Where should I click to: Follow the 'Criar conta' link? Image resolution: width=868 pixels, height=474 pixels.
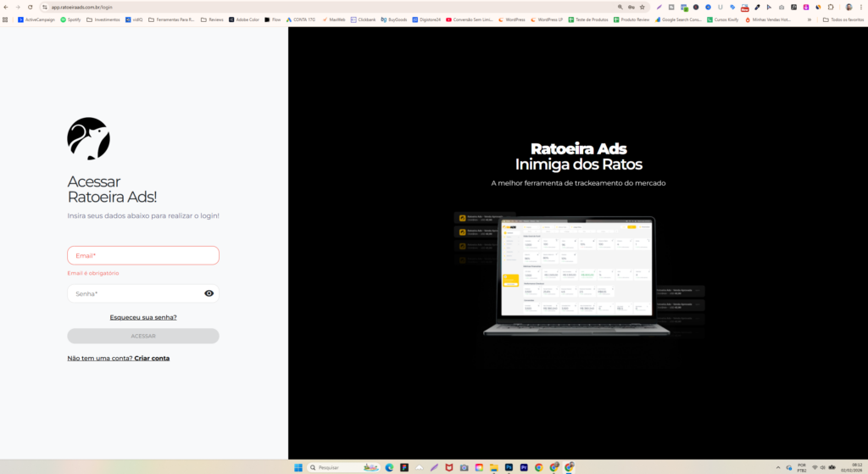pyautogui.click(x=152, y=359)
